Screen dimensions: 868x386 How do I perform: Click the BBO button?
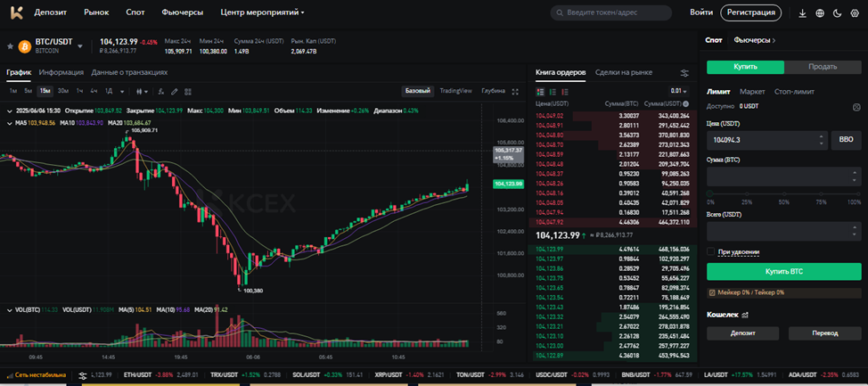846,140
